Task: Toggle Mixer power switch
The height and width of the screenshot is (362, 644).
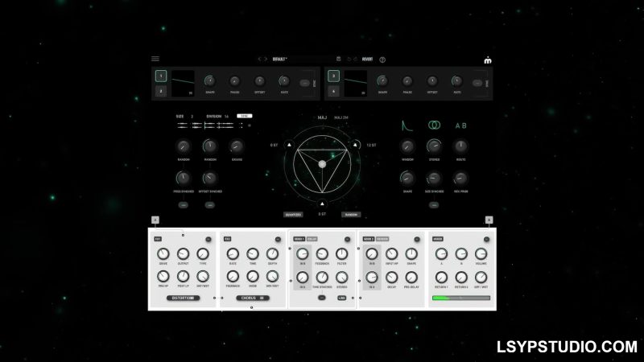Action: click(x=487, y=239)
